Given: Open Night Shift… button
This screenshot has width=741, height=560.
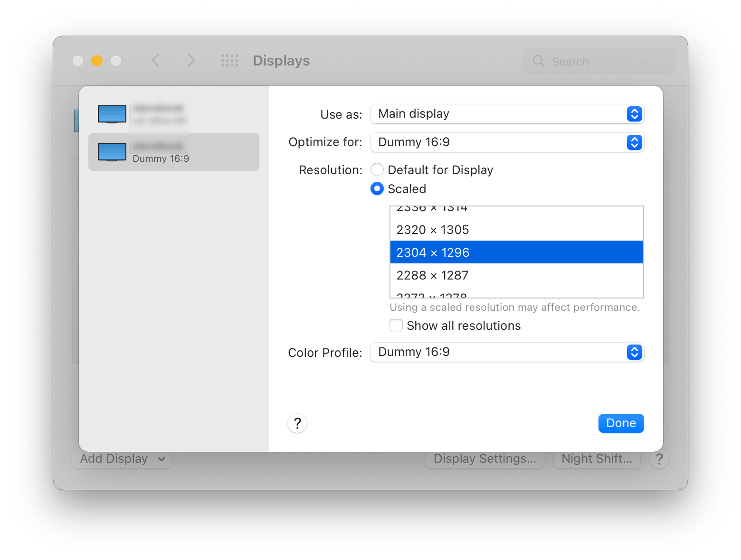Looking at the screenshot, I should click(597, 459).
